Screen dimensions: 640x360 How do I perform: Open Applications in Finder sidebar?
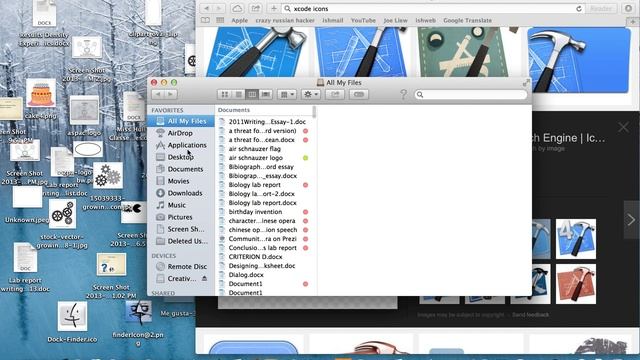click(181, 145)
